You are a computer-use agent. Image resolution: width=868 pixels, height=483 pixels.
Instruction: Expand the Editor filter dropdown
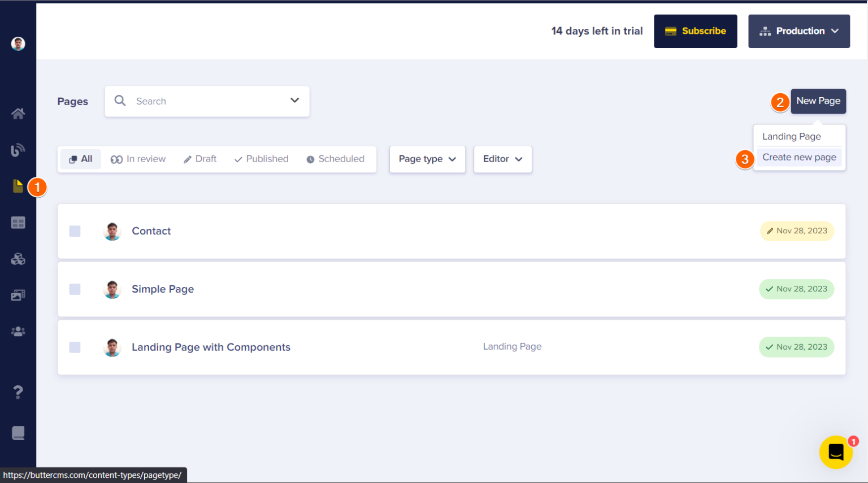click(502, 159)
